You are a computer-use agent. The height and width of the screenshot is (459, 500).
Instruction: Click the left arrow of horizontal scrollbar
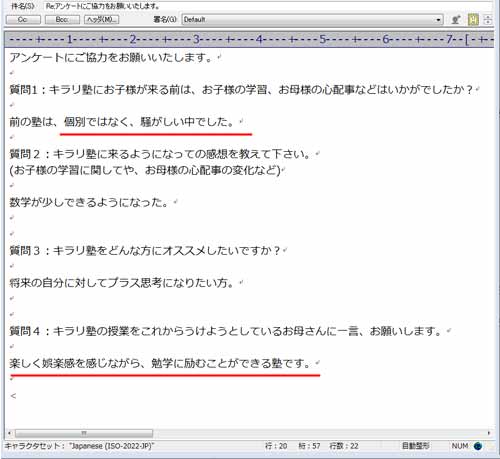coord(9,433)
